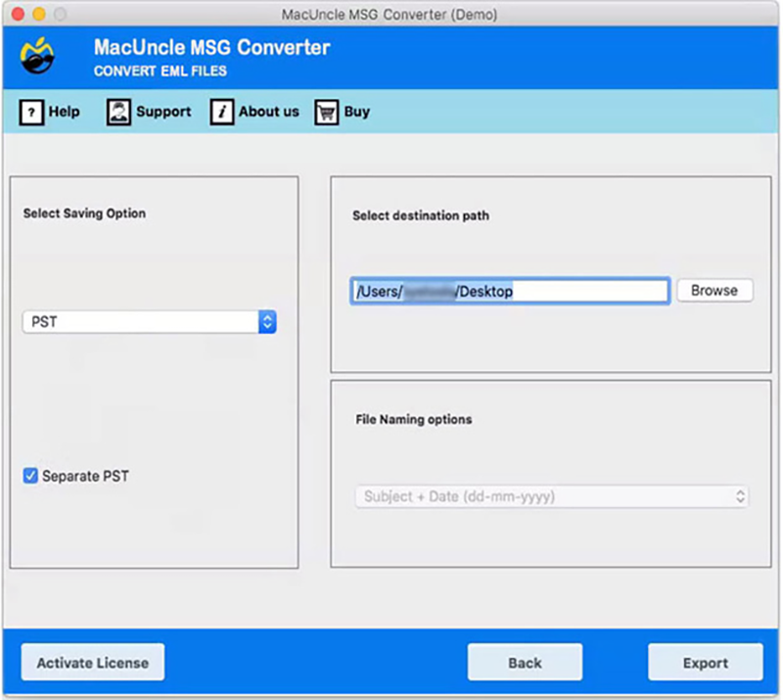Click the Help question mark icon
This screenshot has height=700, width=783.
point(31,112)
